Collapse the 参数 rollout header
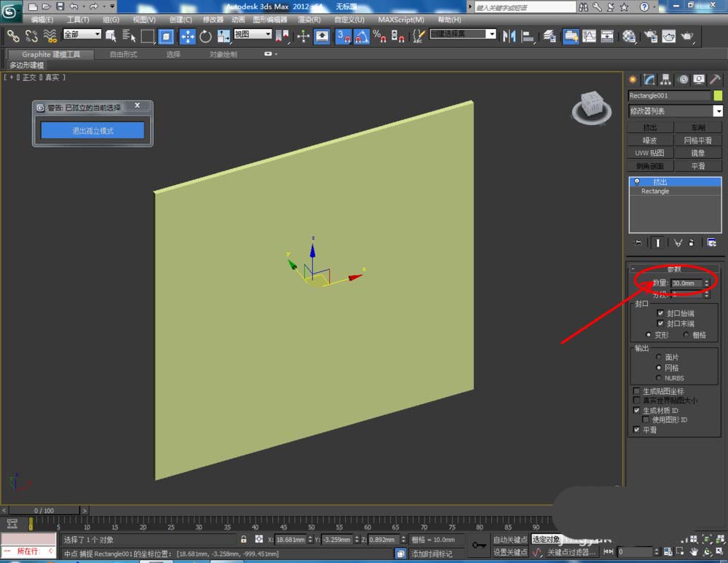Viewport: 728px width, 563px height. (x=674, y=269)
